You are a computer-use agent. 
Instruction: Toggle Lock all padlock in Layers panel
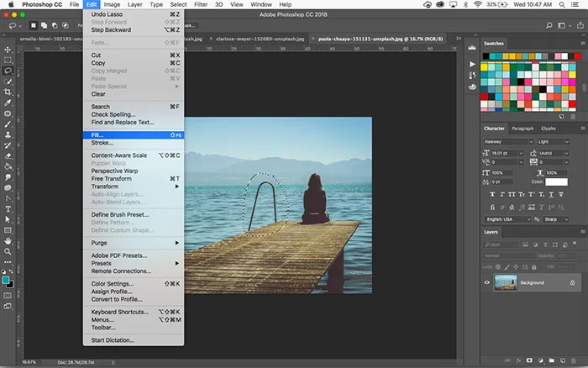[534, 267]
